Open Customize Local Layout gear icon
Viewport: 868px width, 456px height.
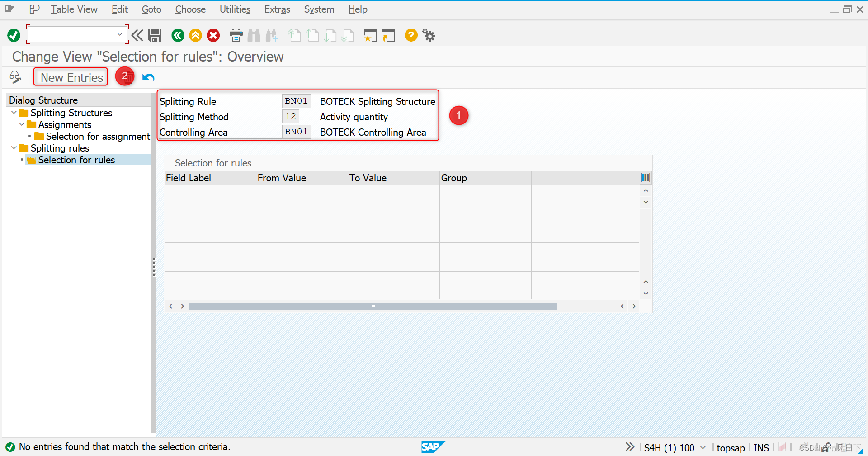pyautogui.click(x=429, y=35)
